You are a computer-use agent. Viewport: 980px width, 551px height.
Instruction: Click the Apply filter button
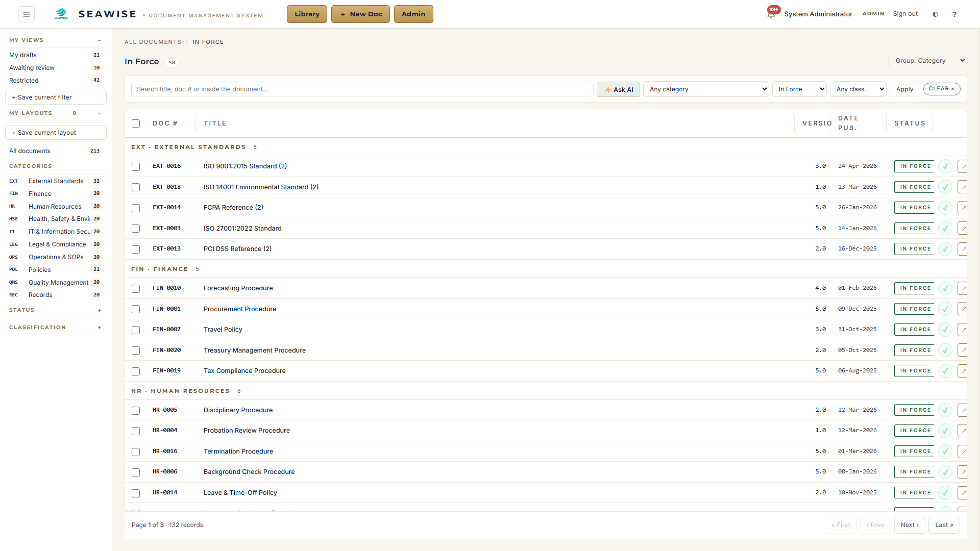[904, 89]
